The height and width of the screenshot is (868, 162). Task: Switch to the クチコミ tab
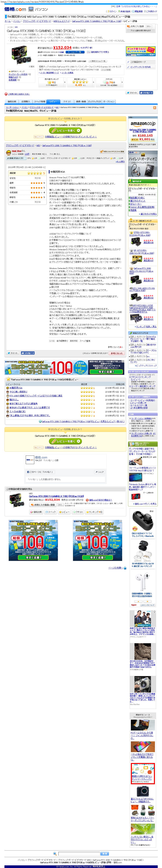click(67, 101)
